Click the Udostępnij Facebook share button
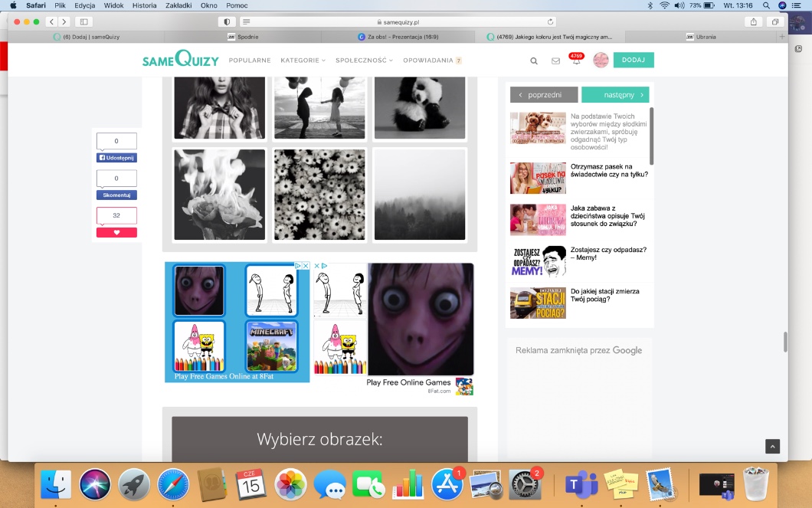The height and width of the screenshot is (508, 812). click(116, 157)
